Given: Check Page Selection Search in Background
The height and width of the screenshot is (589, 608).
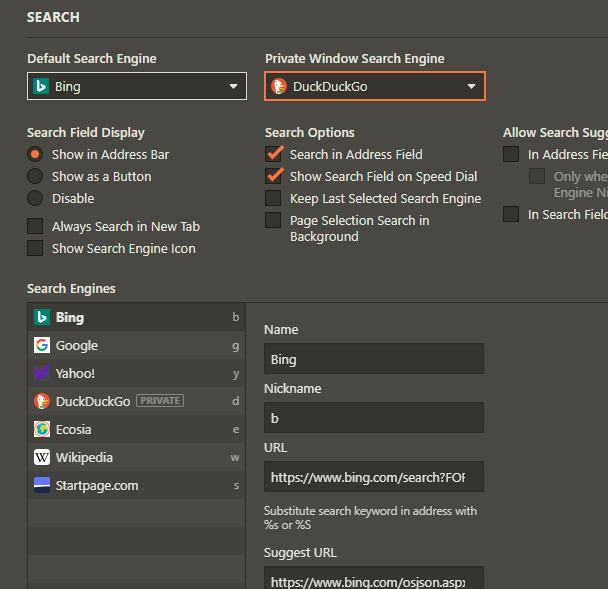Looking at the screenshot, I should (x=273, y=220).
